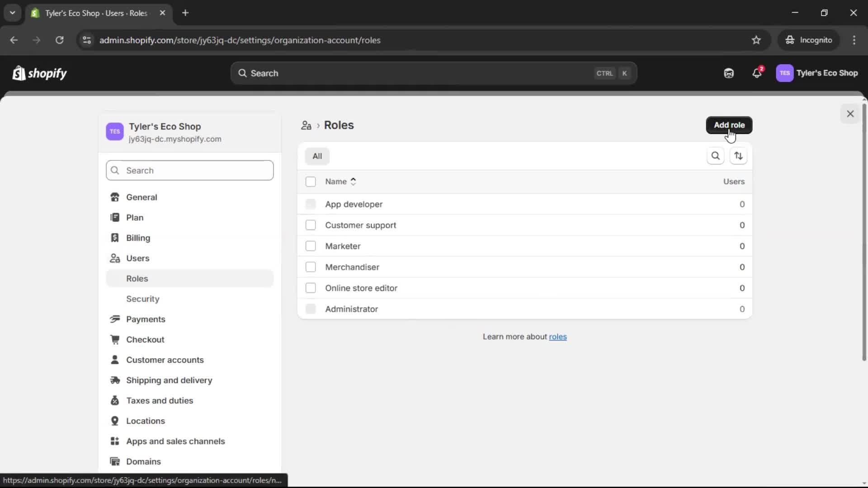Sort the list by Name column
This screenshot has height=488, width=868.
pos(340,181)
